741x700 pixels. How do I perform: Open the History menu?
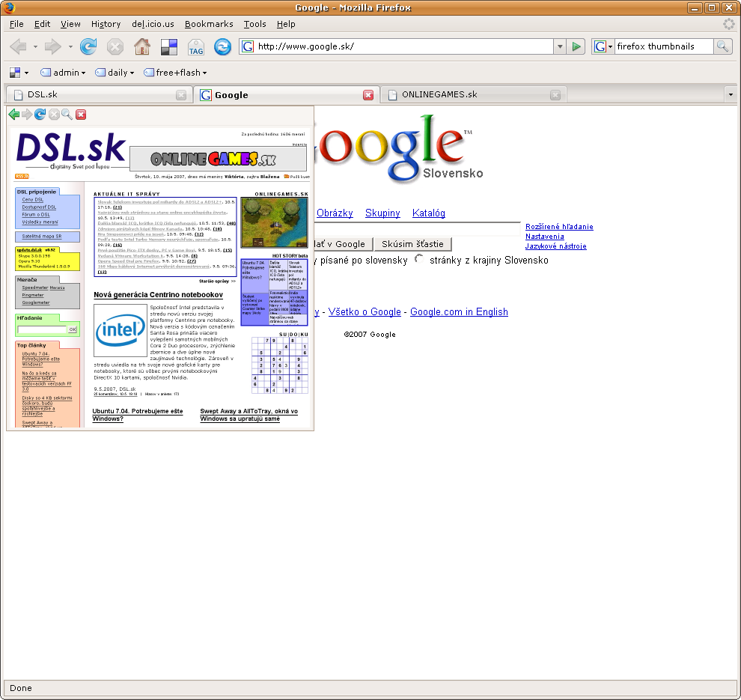click(106, 24)
